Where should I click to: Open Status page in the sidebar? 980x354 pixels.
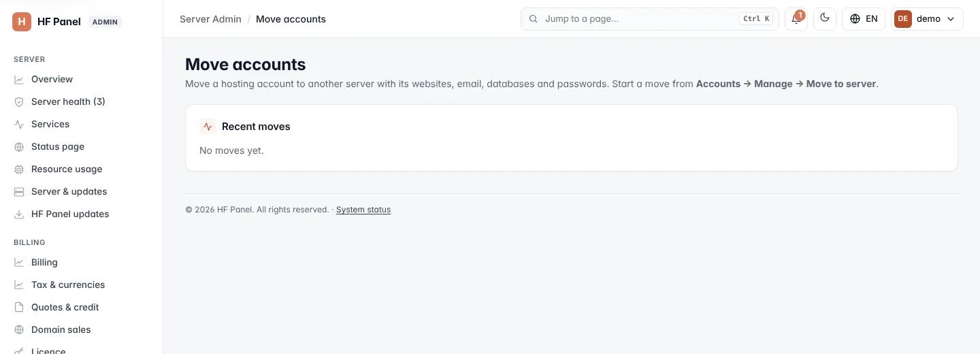(82, 146)
